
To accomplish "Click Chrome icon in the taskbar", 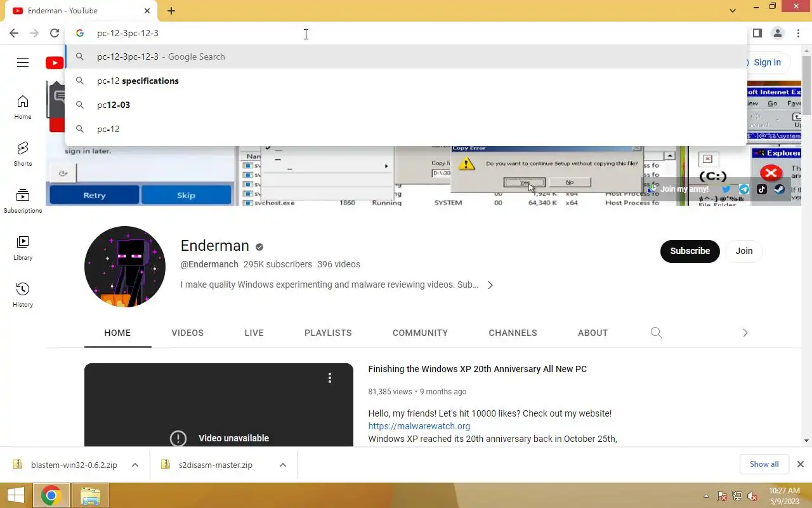I will pyautogui.click(x=51, y=496).
